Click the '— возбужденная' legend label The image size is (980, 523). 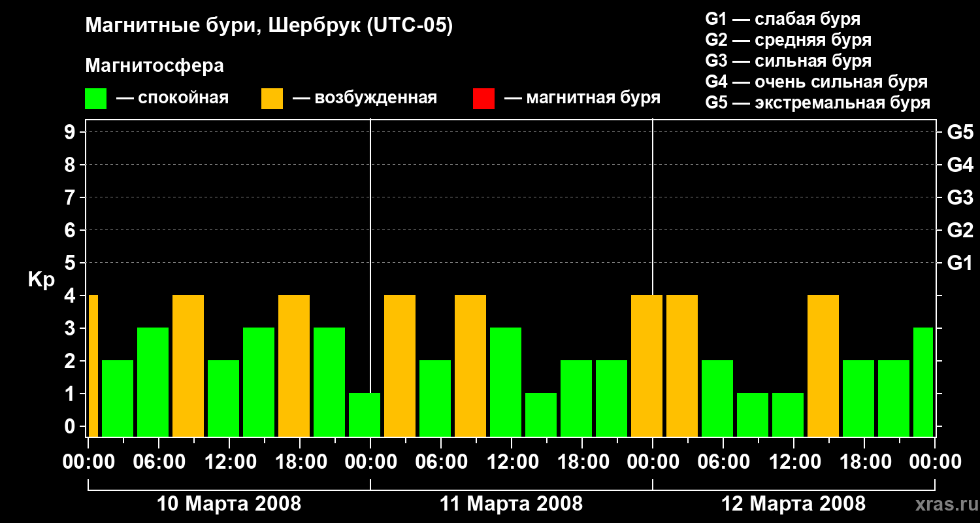click(x=365, y=98)
